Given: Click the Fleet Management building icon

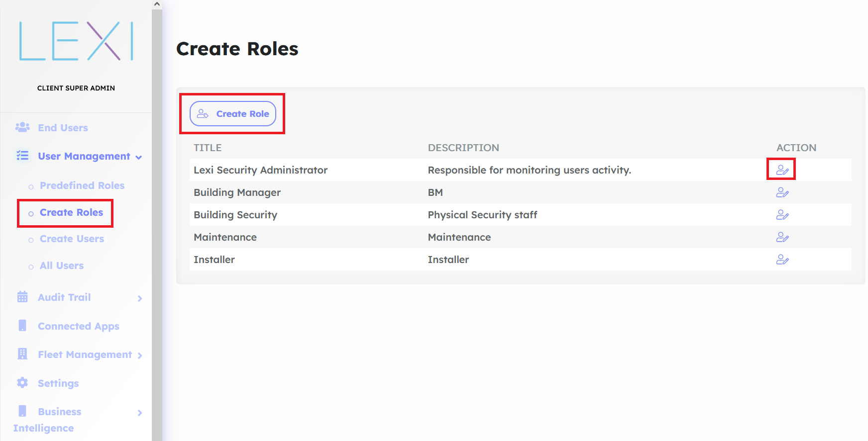Looking at the screenshot, I should click(22, 354).
